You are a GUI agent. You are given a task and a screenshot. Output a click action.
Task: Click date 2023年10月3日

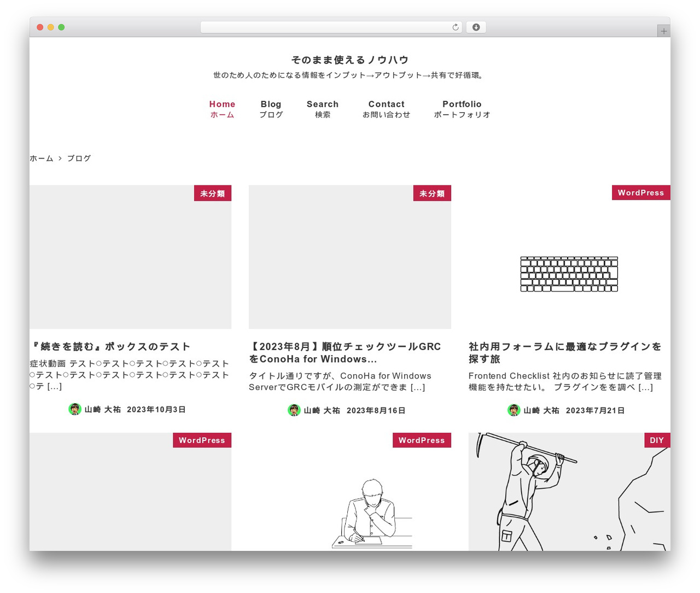pyautogui.click(x=156, y=409)
